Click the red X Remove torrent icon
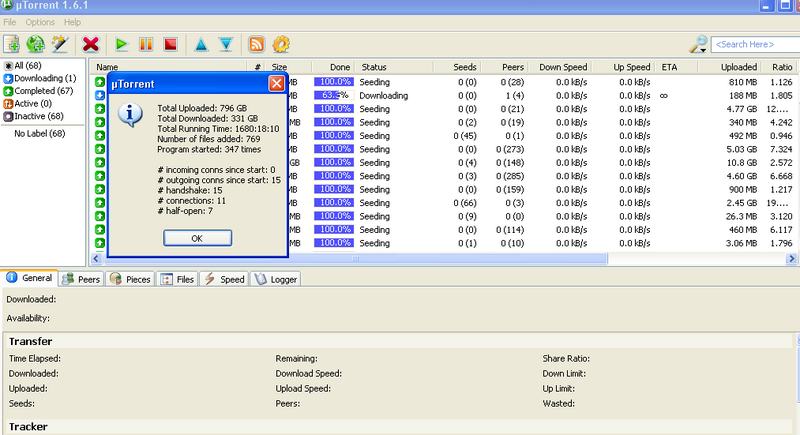 (x=91, y=44)
